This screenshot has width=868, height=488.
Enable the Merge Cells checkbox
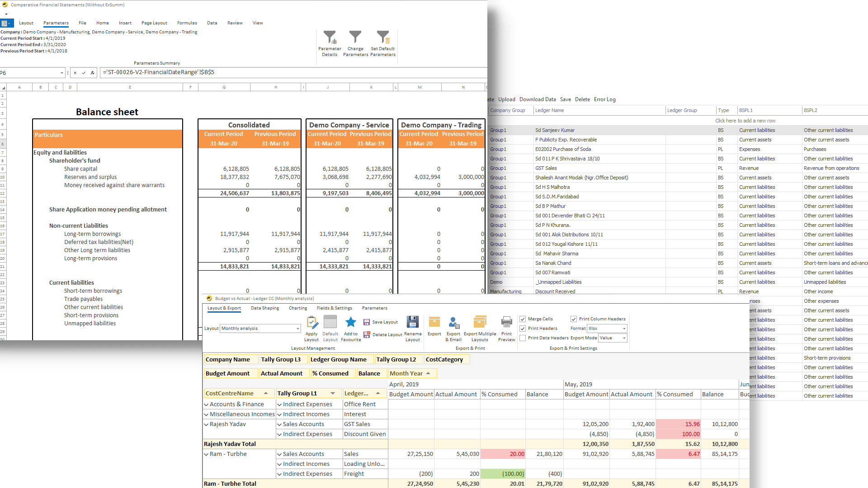click(522, 319)
